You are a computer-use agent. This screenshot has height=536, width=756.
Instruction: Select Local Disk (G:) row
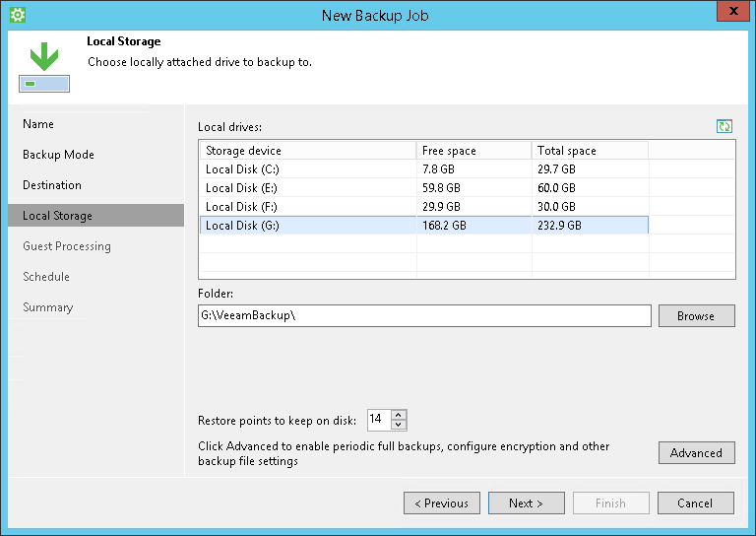424,226
